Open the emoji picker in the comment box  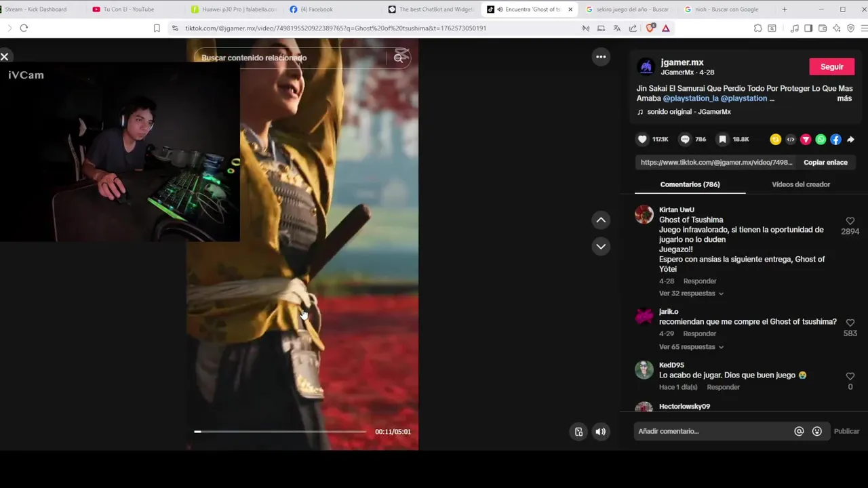pos(817,431)
